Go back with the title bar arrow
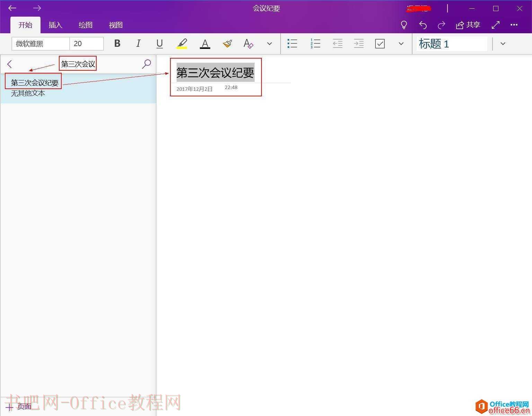The height and width of the screenshot is (416, 532). pyautogui.click(x=12, y=8)
